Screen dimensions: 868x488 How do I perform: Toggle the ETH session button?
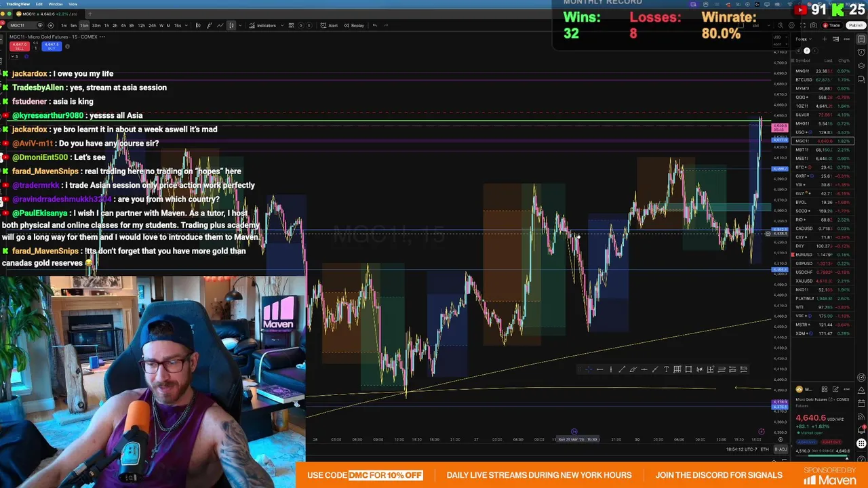coord(765,449)
